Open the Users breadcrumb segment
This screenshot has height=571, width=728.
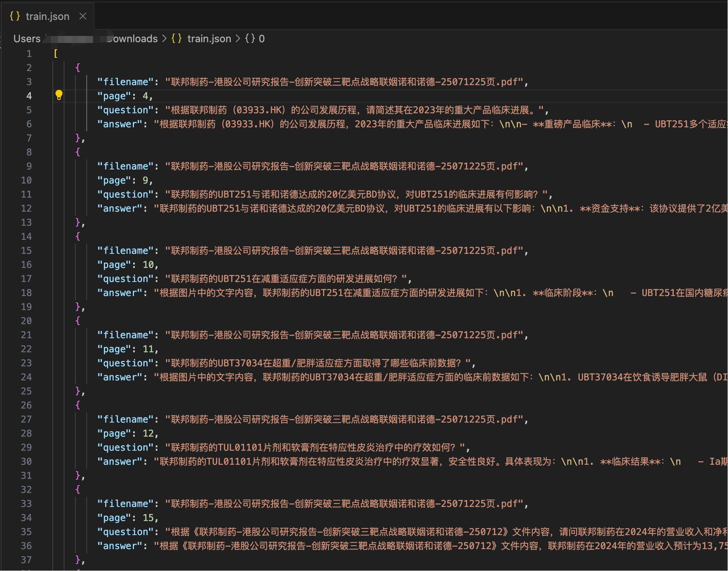click(x=27, y=39)
